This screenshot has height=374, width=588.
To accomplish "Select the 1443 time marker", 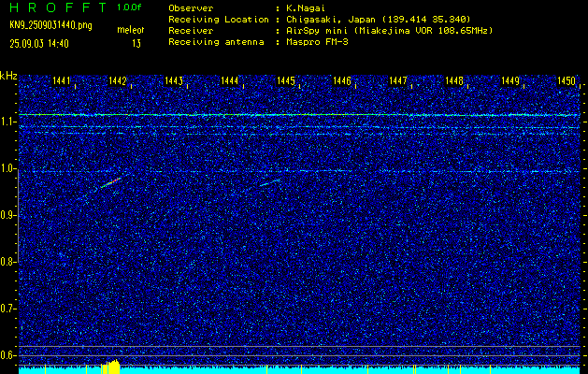I will 174,80.
